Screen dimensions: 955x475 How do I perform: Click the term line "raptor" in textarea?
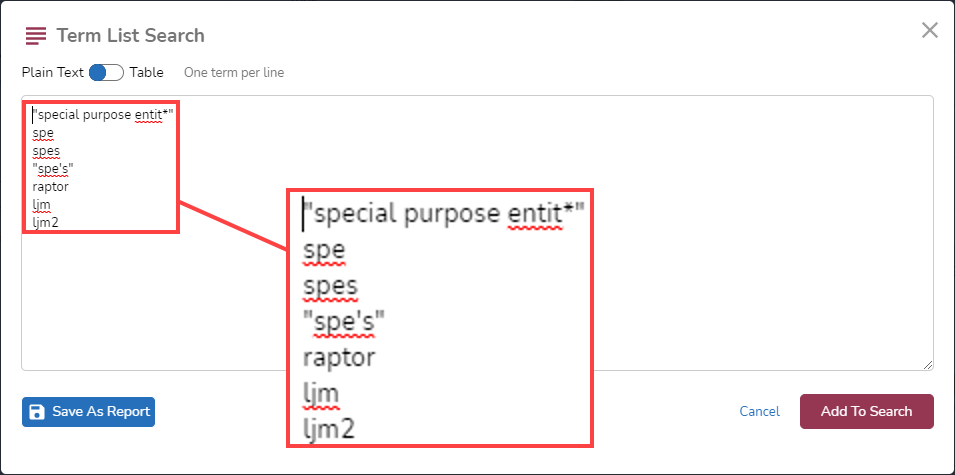pos(51,186)
